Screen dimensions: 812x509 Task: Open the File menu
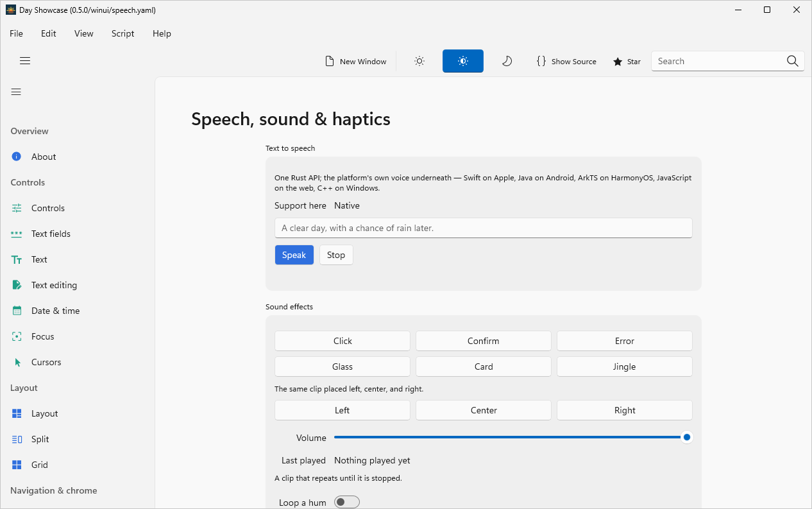16,33
